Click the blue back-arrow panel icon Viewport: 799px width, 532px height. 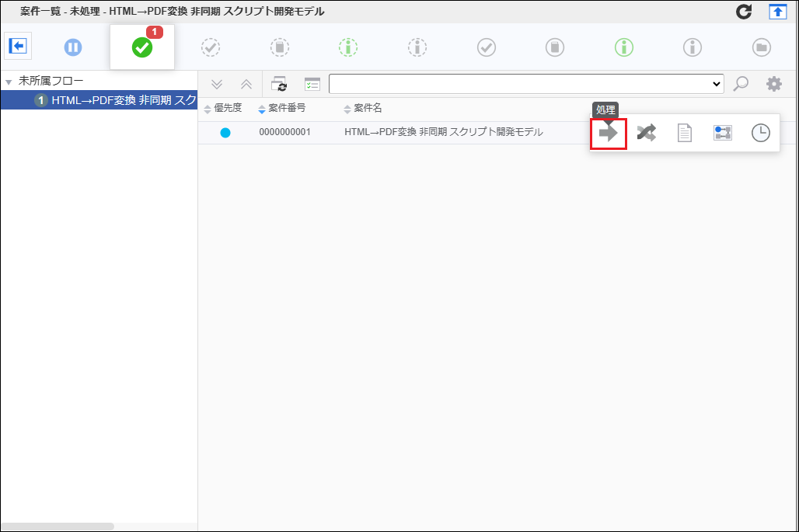click(x=18, y=47)
